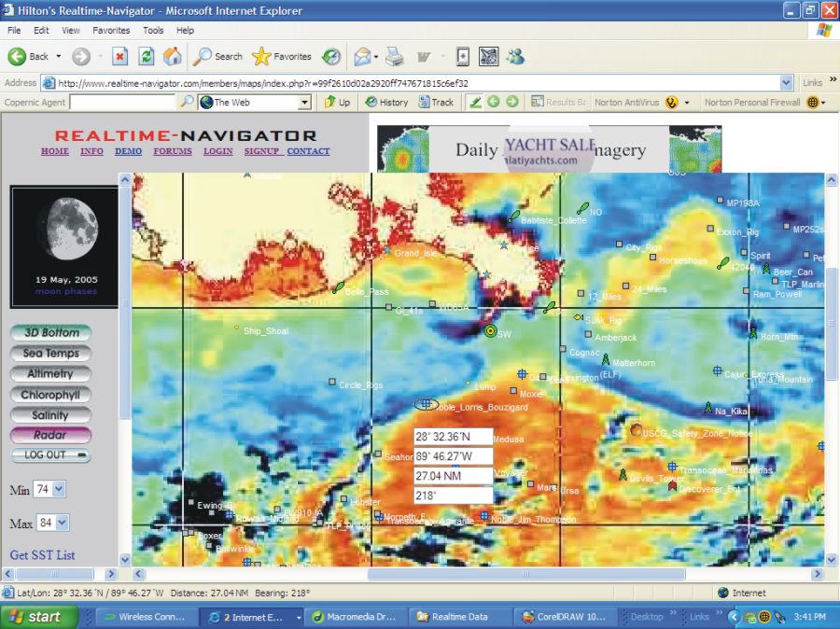This screenshot has width=840, height=629.
Task: Click the LOG OUT button
Action: tap(51, 454)
